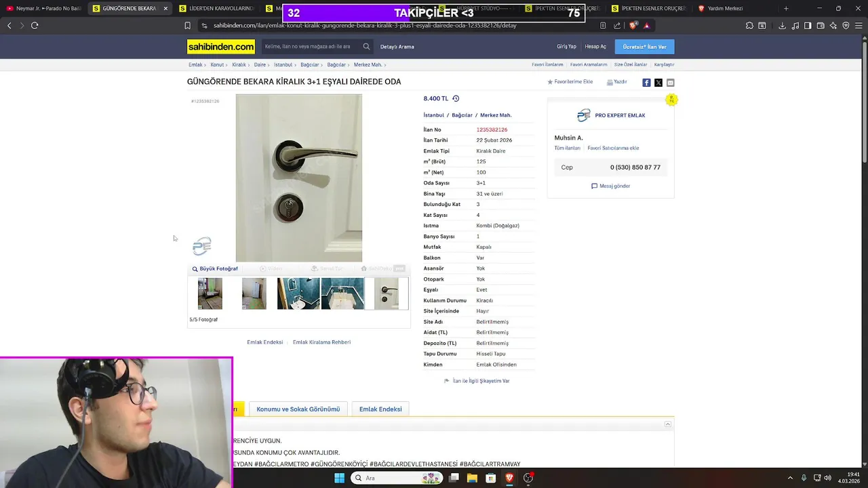Open the browser hamburger menu
Viewport: 868px width, 488px height.
859,26
